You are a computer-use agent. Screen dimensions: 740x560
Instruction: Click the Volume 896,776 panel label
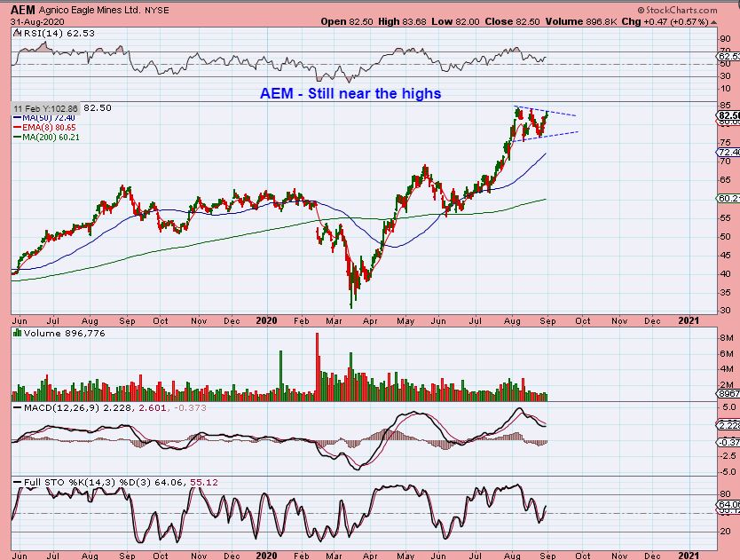tap(64, 334)
